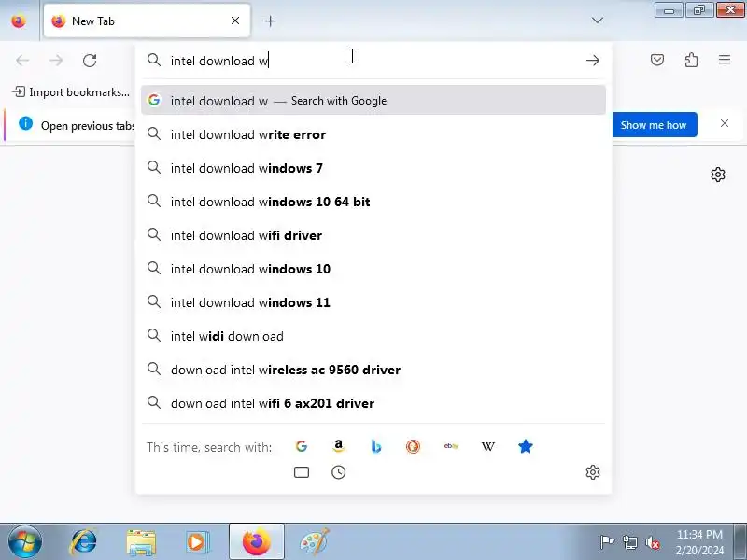
Task: Choose suggestion 'intel download windows 7'
Action: 373,168
